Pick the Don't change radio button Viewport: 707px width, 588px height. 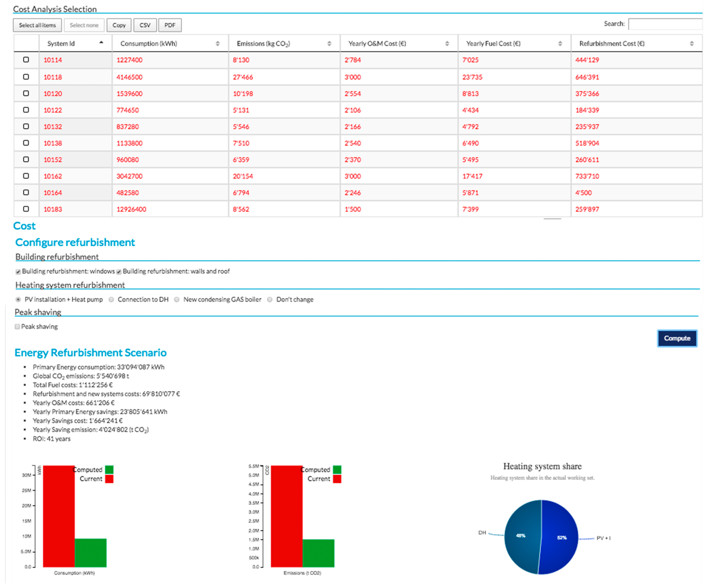pyautogui.click(x=270, y=299)
